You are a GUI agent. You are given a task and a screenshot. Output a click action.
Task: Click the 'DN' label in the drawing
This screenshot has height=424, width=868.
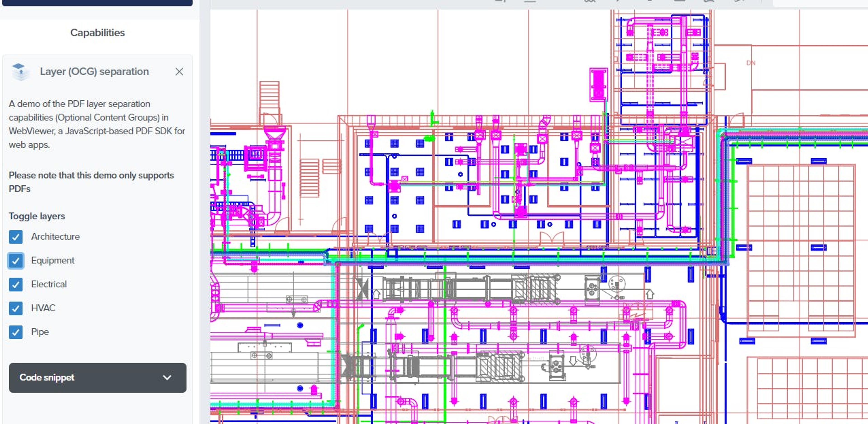coord(751,63)
